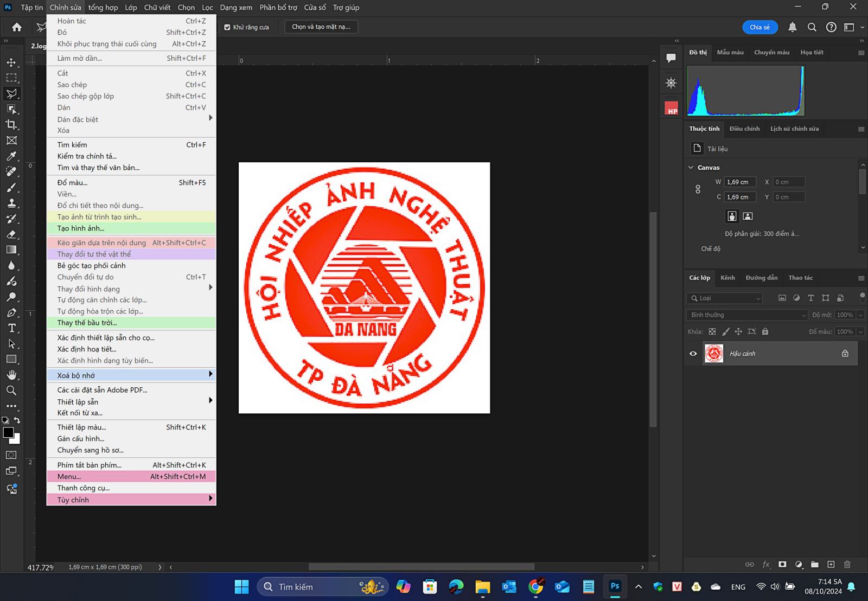This screenshot has height=601, width=868.
Task: Select the Eyedropper tool
Action: pos(11,156)
